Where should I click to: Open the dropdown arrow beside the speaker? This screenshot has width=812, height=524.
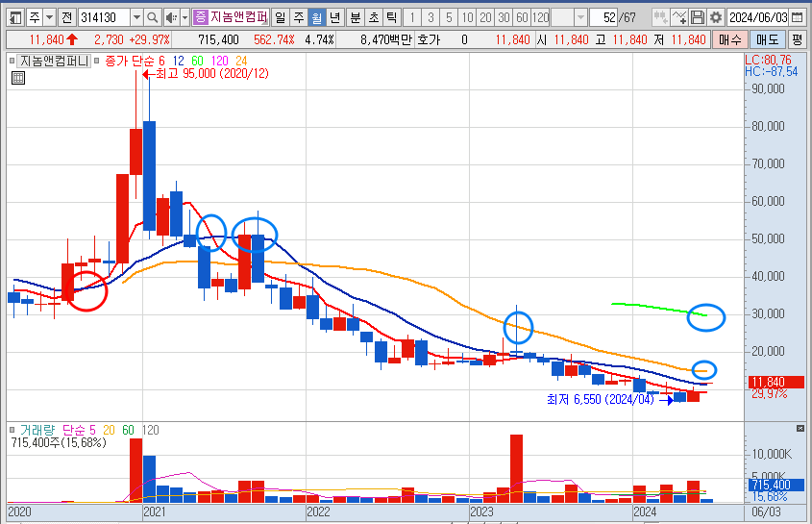pos(185,17)
